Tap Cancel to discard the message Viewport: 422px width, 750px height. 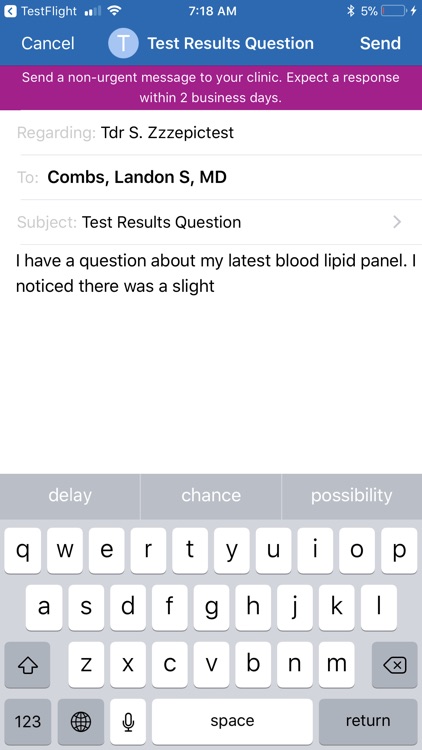pyautogui.click(x=48, y=44)
